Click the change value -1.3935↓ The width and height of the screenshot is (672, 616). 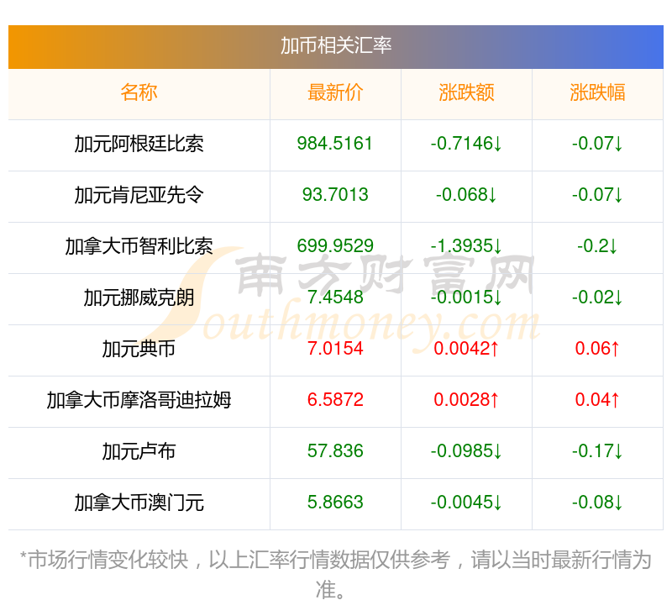click(466, 246)
